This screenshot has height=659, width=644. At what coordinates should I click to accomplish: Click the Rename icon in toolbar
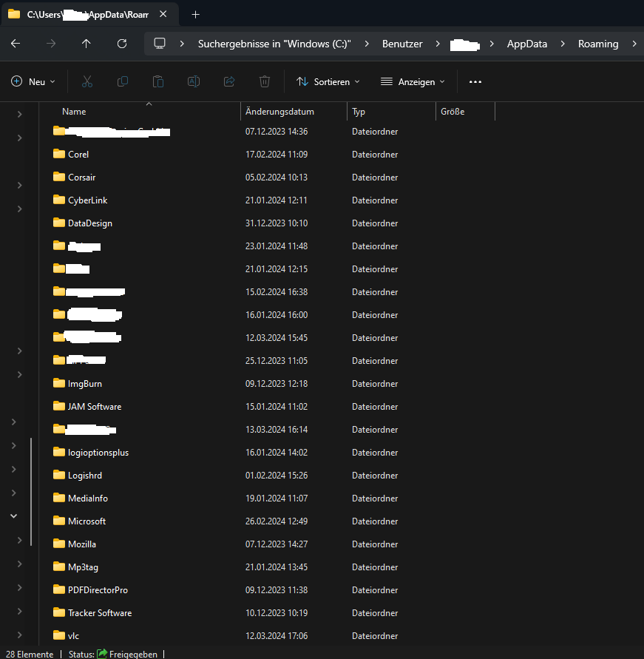pos(194,81)
